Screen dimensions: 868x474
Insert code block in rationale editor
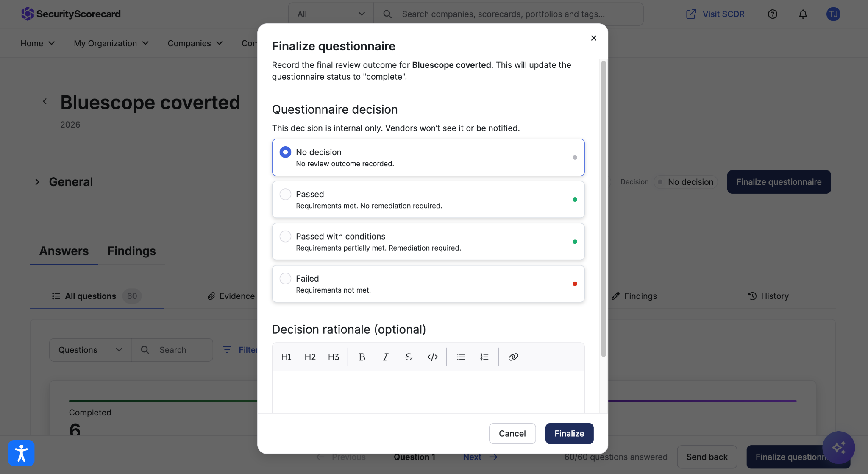pos(432,357)
